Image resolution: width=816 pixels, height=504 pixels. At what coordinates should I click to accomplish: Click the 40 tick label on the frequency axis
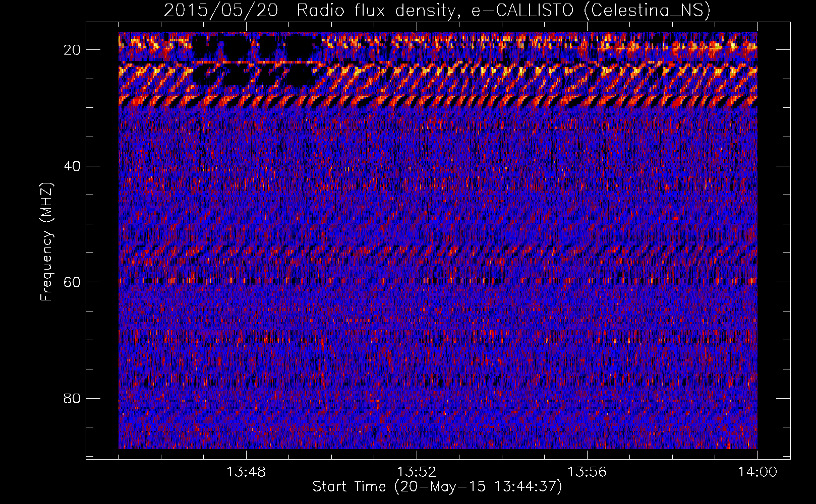pyautogui.click(x=73, y=166)
